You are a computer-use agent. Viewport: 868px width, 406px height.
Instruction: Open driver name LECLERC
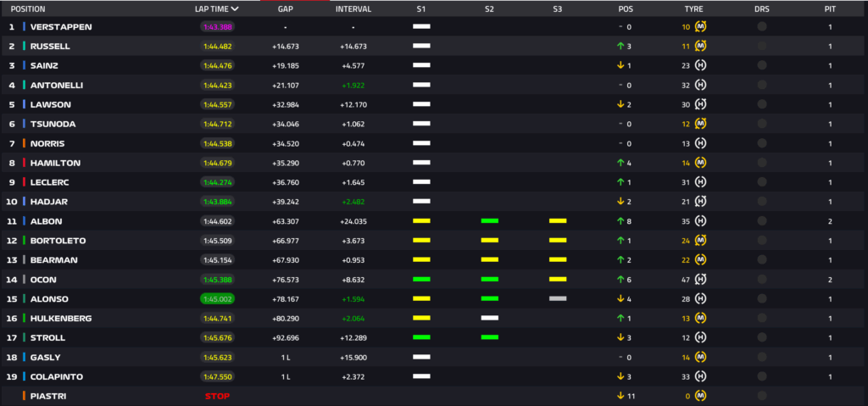coord(49,182)
